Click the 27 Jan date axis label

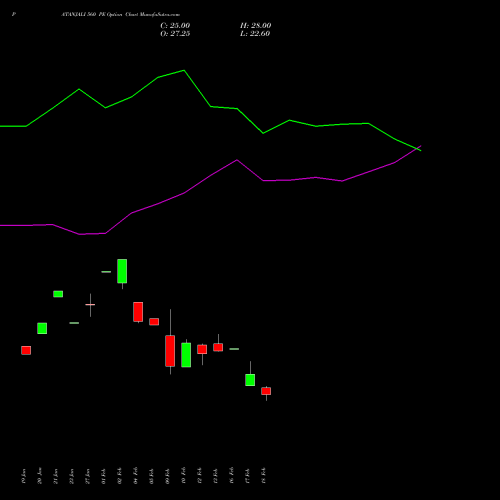coord(88,476)
